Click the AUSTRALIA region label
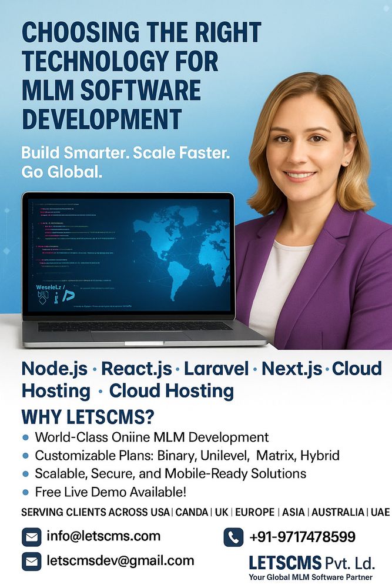 (338, 512)
